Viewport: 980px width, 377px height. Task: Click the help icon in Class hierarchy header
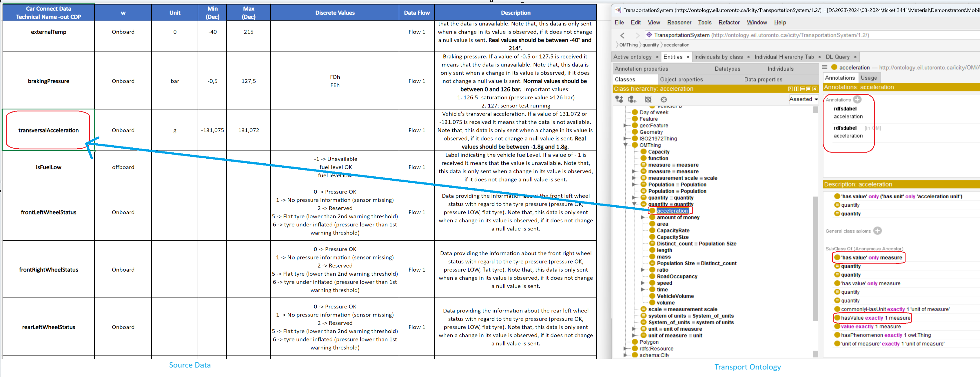pyautogui.click(x=790, y=89)
